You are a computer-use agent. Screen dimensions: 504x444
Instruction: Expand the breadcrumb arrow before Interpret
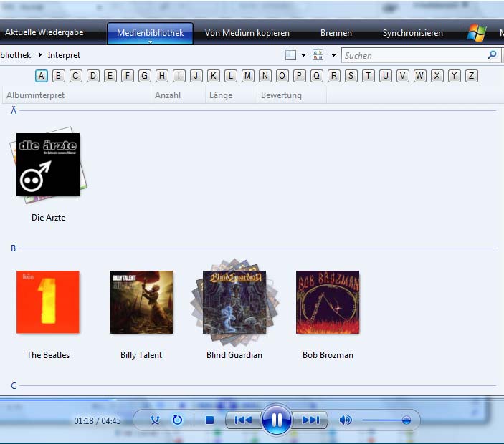pyautogui.click(x=40, y=55)
